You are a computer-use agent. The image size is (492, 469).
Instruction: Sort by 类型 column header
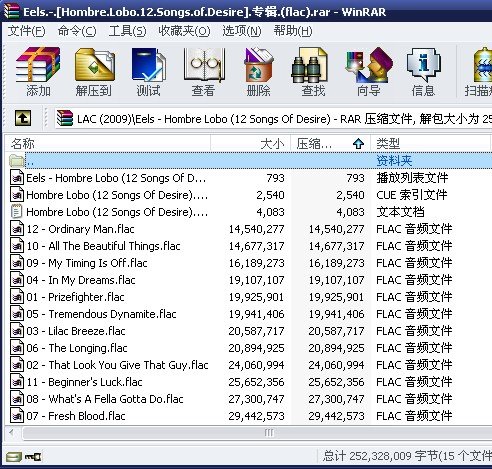[431, 144]
